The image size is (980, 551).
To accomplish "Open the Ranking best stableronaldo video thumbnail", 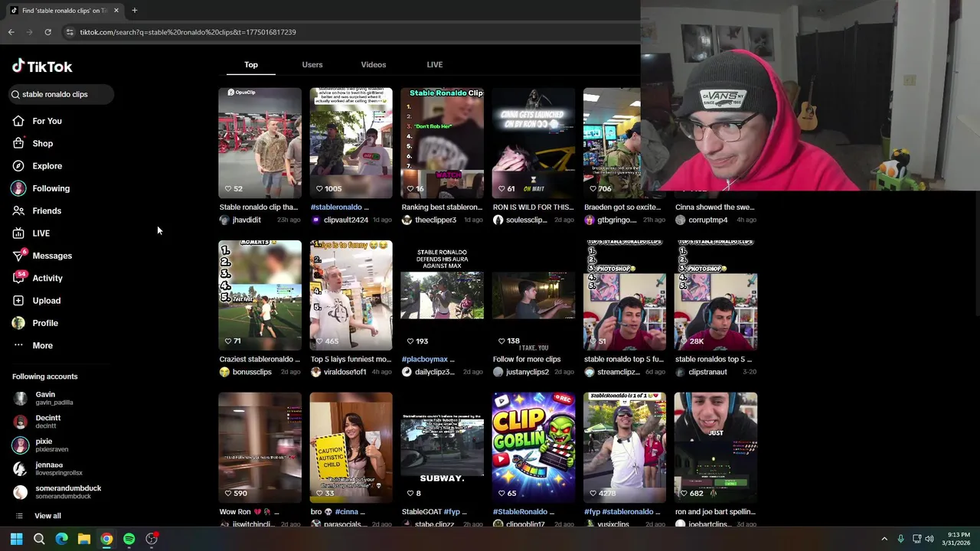I will coord(442,142).
